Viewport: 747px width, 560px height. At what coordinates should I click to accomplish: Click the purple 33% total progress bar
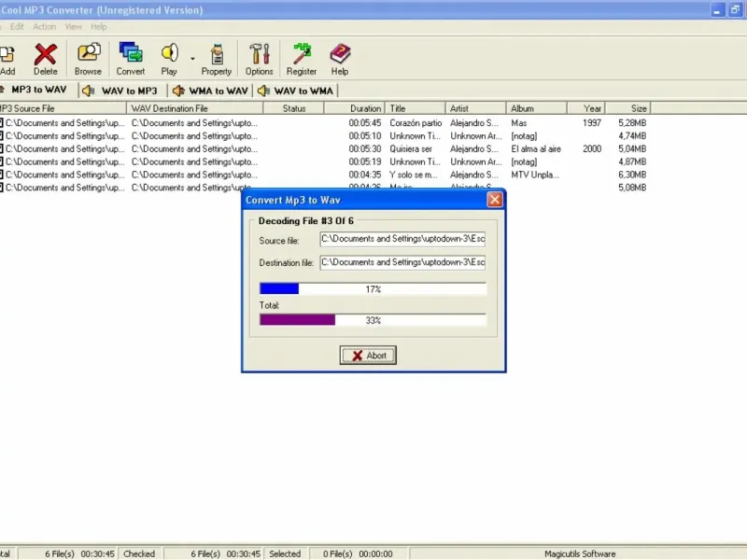pos(373,320)
